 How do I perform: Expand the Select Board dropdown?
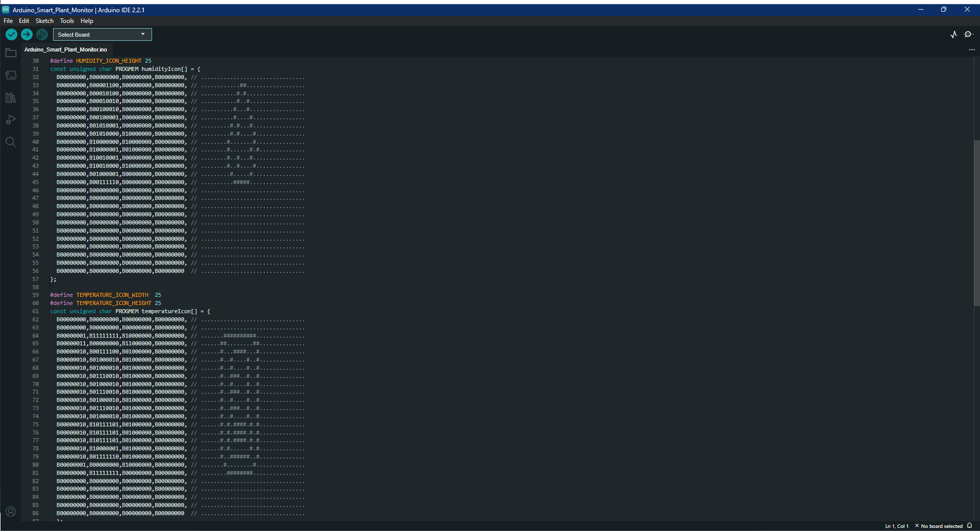102,34
